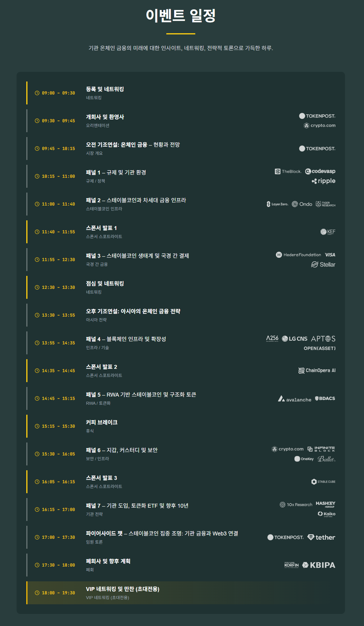364x626 pixels.
Task: Click the 12:30 - 13:30 lunch time marker
Action: (x=58, y=287)
